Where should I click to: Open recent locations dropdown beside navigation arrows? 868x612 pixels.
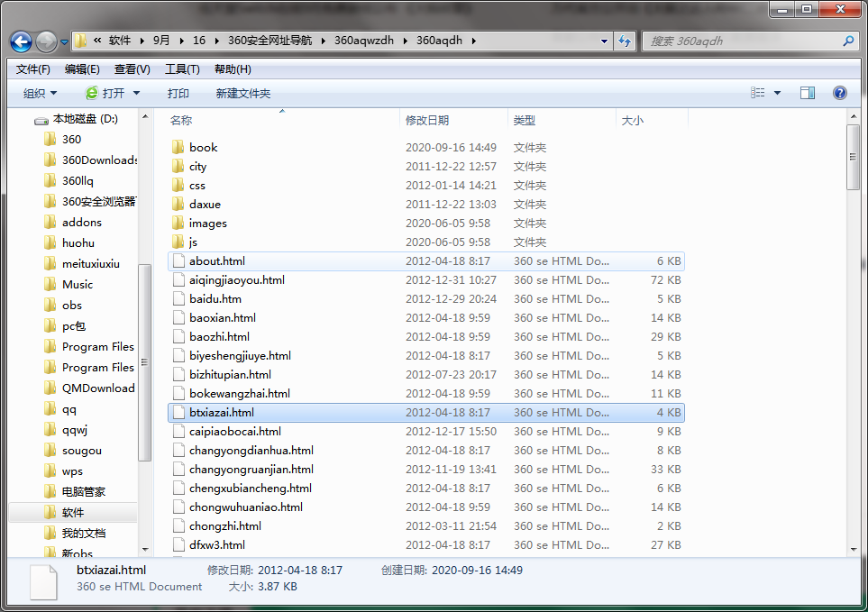[x=64, y=41]
